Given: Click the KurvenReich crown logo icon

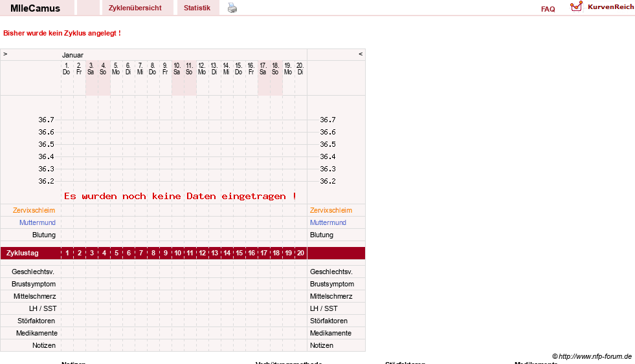Looking at the screenshot, I should point(576,6).
